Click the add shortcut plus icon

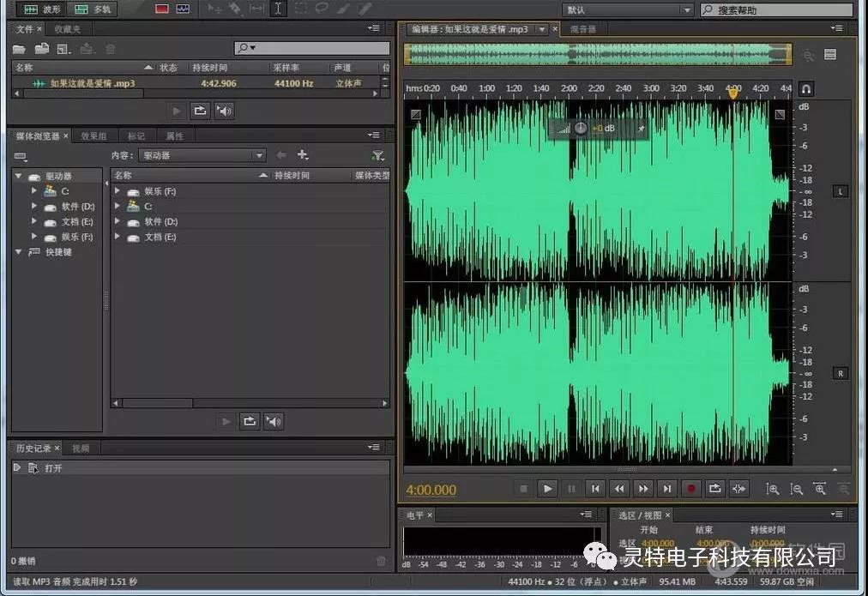coord(303,155)
